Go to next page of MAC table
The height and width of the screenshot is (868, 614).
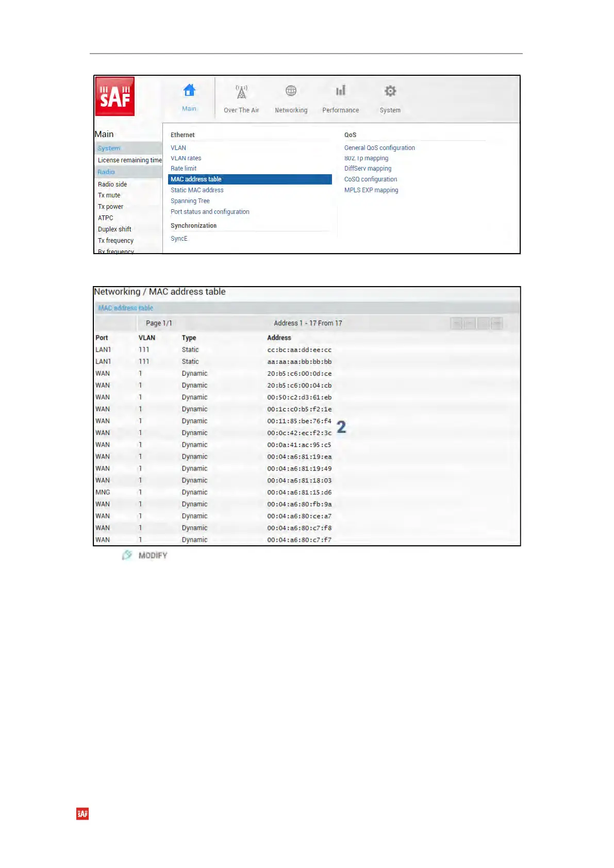click(484, 323)
